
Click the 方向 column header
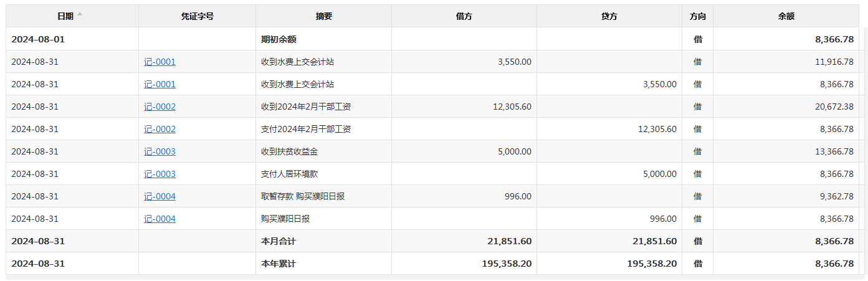697,16
